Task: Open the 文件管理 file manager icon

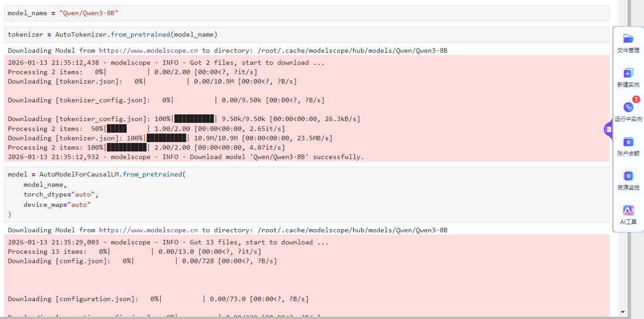Action: point(628,39)
